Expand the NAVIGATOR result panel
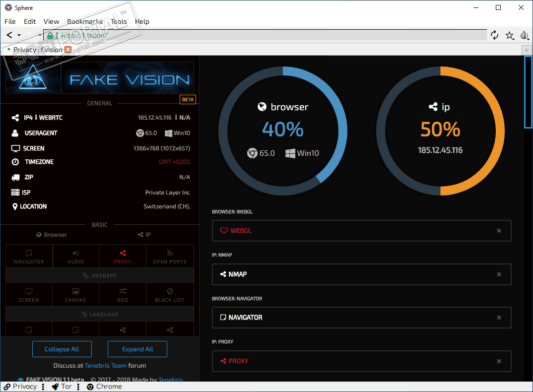The height and width of the screenshot is (392, 533). pyautogui.click(x=362, y=318)
